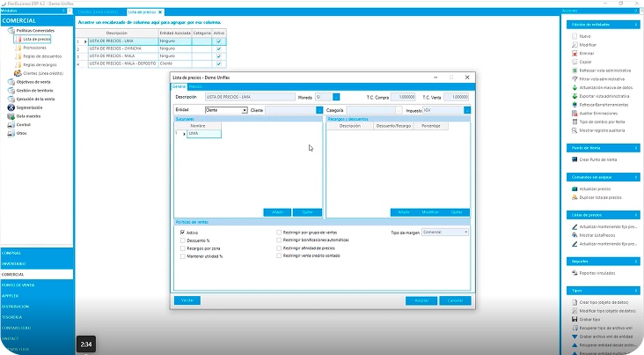Image resolution: width=644 pixels, height=355 pixels.
Task: Uncheck the Activo checkbox in dialog
Action: [x=183, y=233]
